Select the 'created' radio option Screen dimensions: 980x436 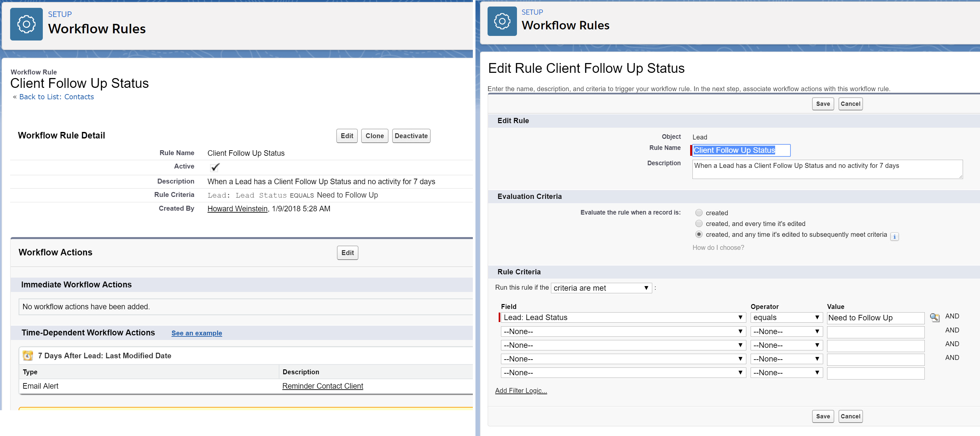click(698, 213)
